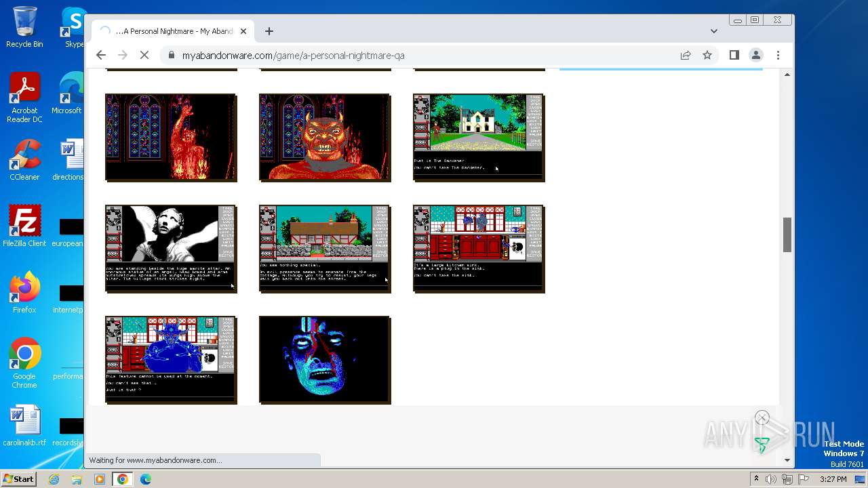Viewport: 868px width, 488px height.
Task: Open a new tab
Action: (269, 31)
